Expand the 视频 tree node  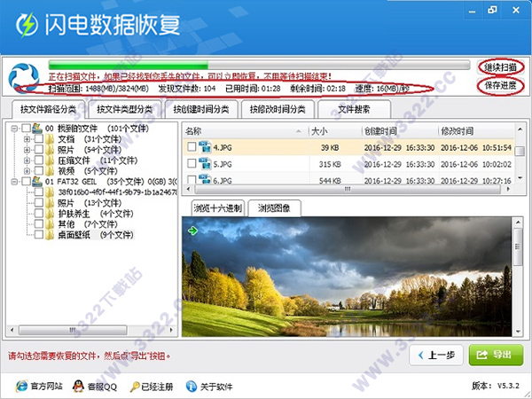coord(27,171)
